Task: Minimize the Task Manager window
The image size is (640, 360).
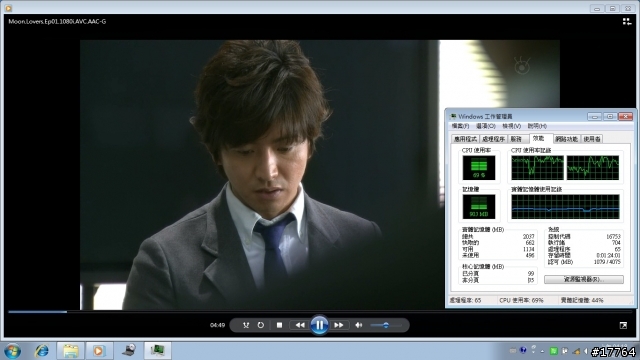Action: click(594, 117)
